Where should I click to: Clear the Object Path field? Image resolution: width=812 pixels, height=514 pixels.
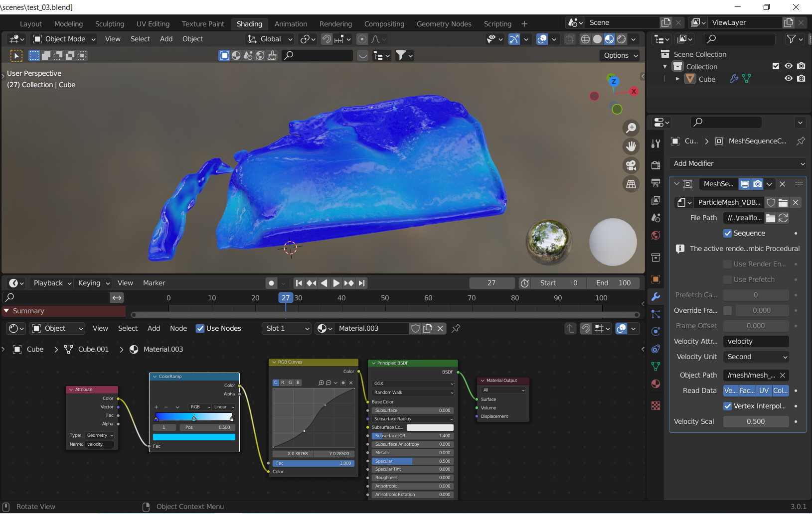coord(783,375)
